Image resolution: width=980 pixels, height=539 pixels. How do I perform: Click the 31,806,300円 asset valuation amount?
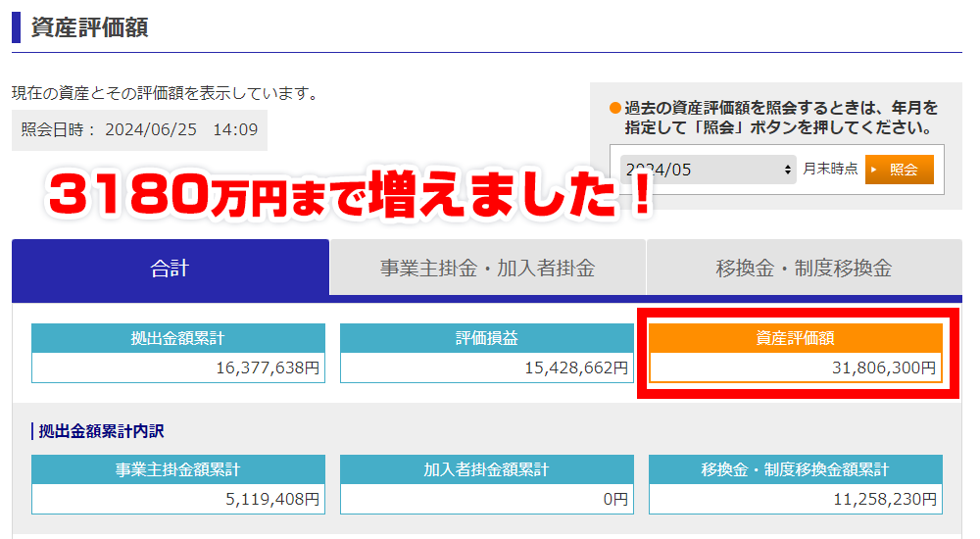click(884, 367)
